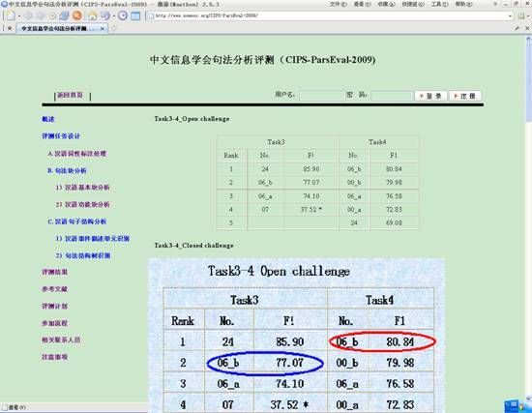Open the 文件 (File) menu

339,4
